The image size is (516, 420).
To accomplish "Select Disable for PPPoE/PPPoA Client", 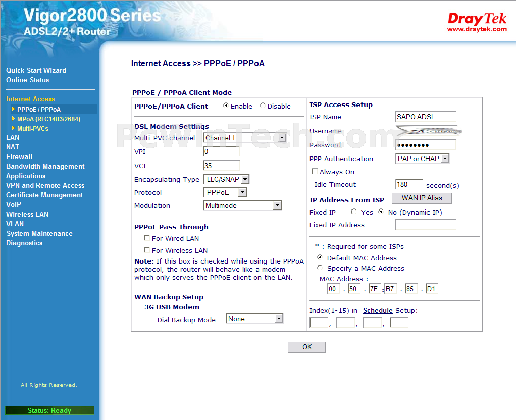I will coord(263,106).
